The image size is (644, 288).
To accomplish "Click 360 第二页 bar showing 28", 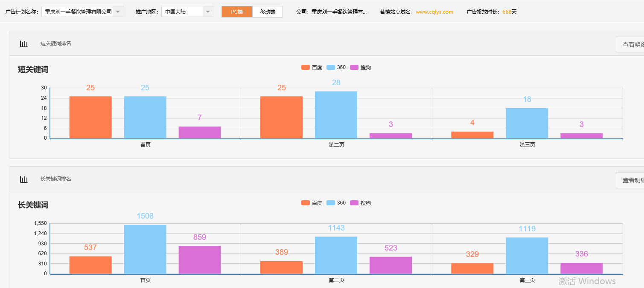I will (336, 115).
